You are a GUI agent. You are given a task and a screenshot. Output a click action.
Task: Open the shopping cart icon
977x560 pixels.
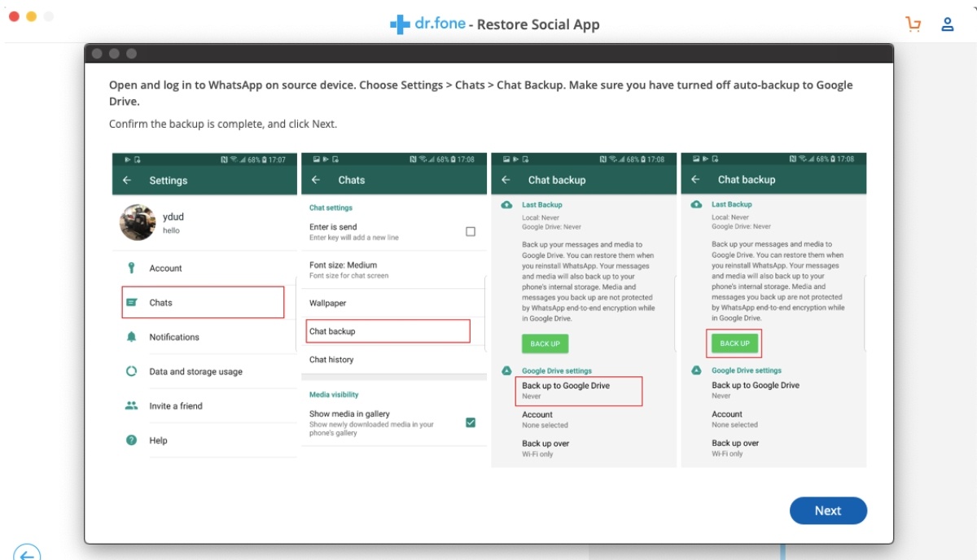[913, 24]
